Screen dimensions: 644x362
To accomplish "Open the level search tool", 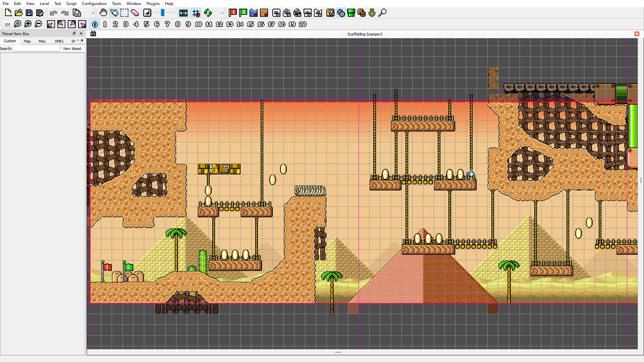I will tap(382, 13).
